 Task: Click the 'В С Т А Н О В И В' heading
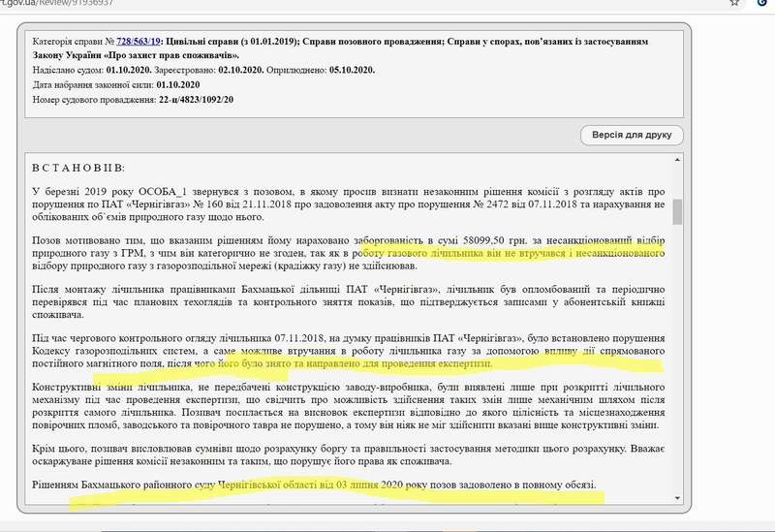pyautogui.click(x=79, y=168)
